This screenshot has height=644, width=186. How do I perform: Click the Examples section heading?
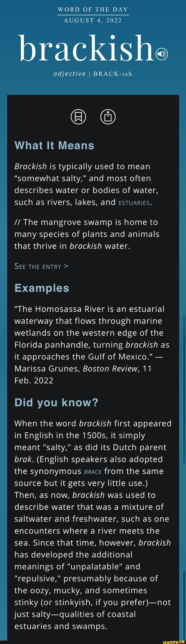tap(42, 288)
